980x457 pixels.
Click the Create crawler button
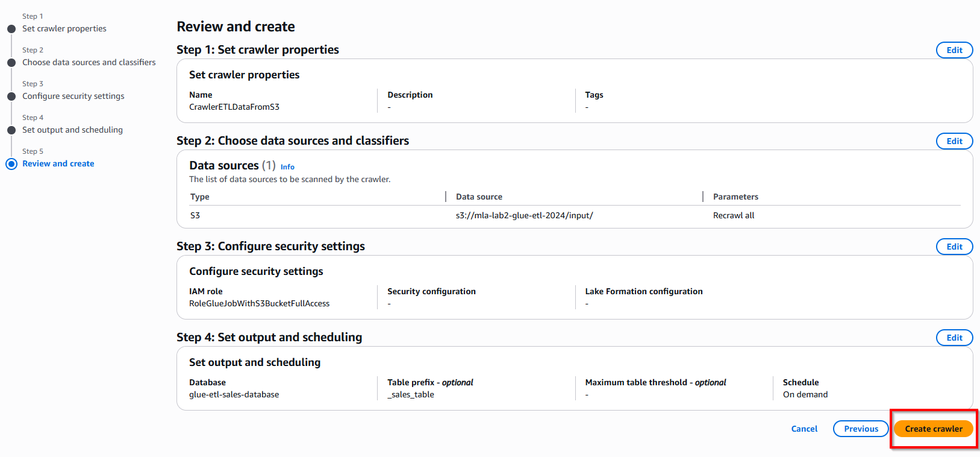pos(933,429)
